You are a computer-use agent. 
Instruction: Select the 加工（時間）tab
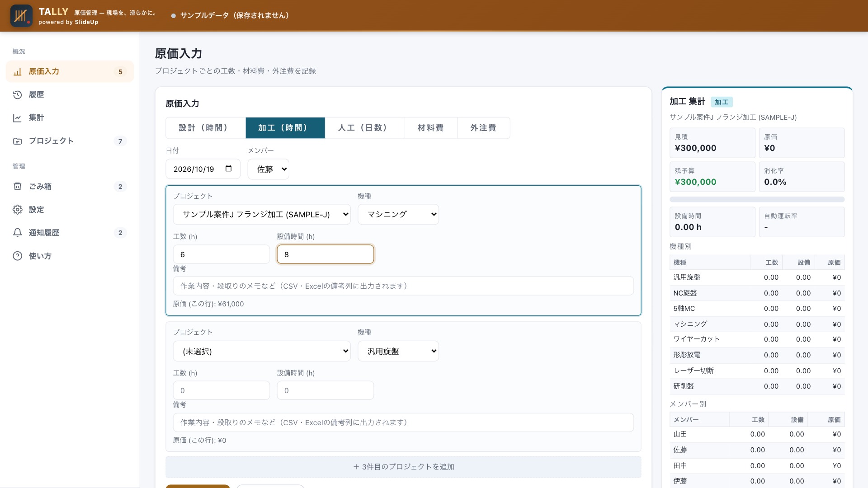pyautogui.click(x=285, y=128)
